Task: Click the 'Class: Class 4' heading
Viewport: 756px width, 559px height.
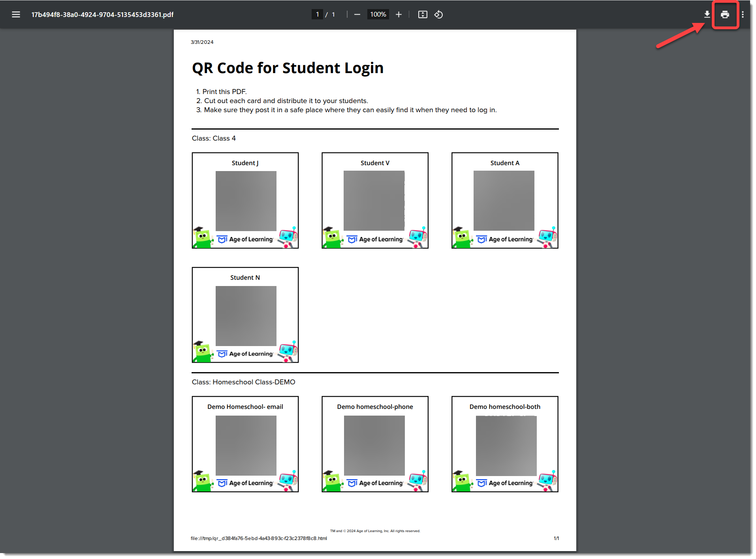Action: (x=214, y=138)
